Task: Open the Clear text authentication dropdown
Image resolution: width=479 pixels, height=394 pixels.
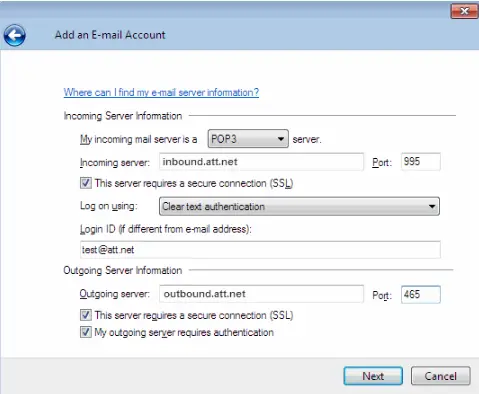Action: [x=299, y=206]
